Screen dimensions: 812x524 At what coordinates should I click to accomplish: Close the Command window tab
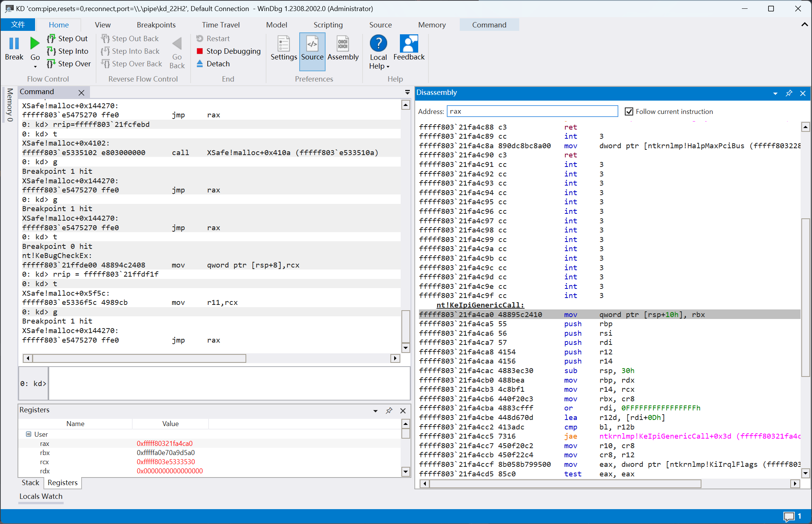[81, 92]
